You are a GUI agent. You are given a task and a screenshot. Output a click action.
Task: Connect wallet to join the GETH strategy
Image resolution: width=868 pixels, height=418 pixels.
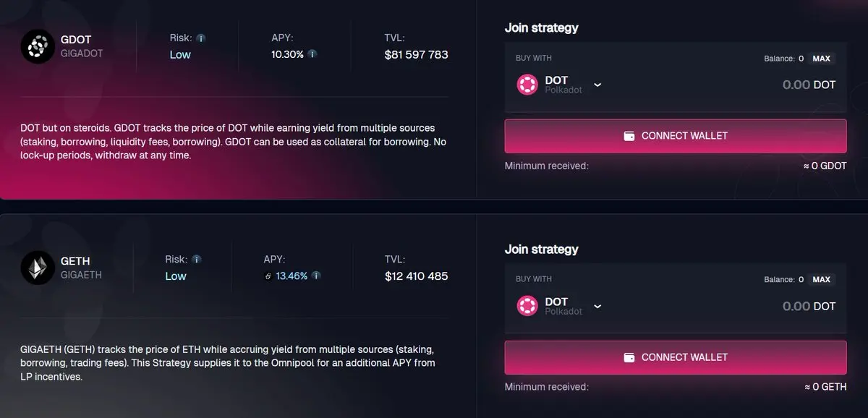[x=676, y=357]
